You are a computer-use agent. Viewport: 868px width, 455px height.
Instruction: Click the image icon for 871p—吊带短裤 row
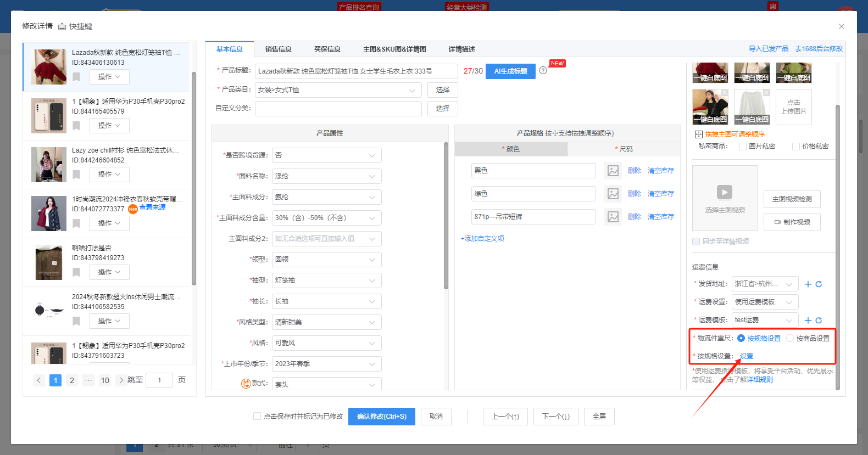click(613, 217)
